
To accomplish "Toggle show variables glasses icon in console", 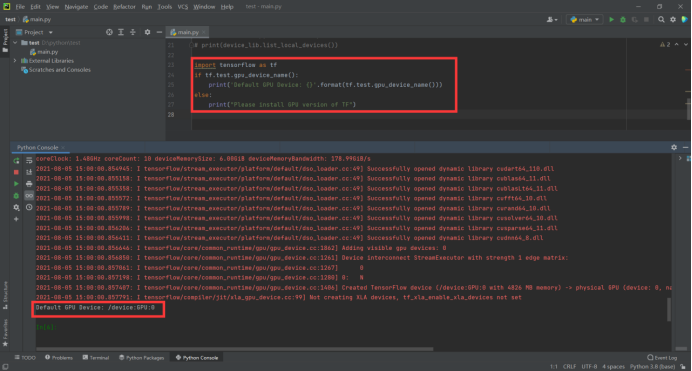I will (29, 195).
